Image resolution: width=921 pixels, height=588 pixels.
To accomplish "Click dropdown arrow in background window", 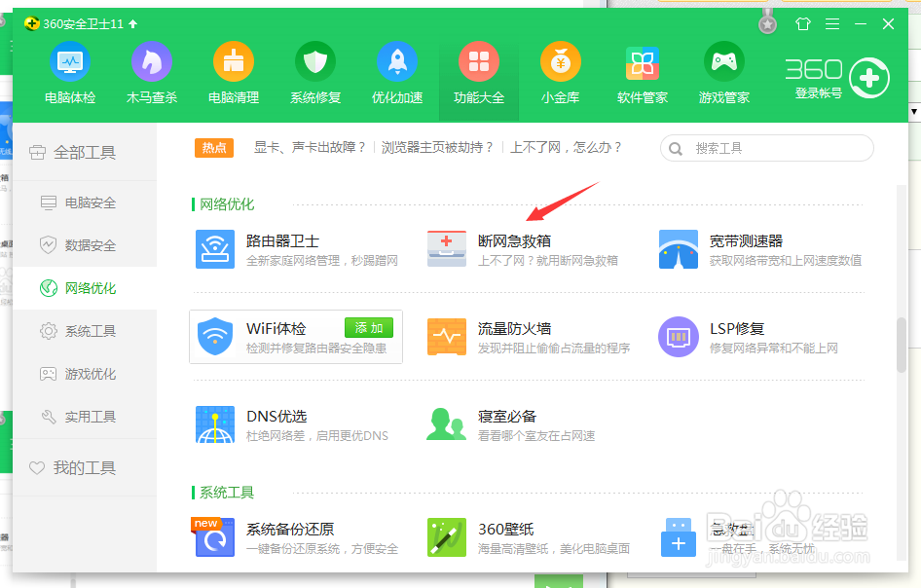I will (x=914, y=111).
